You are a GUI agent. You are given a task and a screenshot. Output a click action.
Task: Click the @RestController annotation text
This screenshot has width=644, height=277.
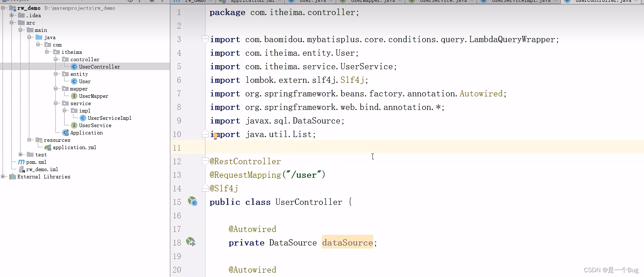coord(245,161)
